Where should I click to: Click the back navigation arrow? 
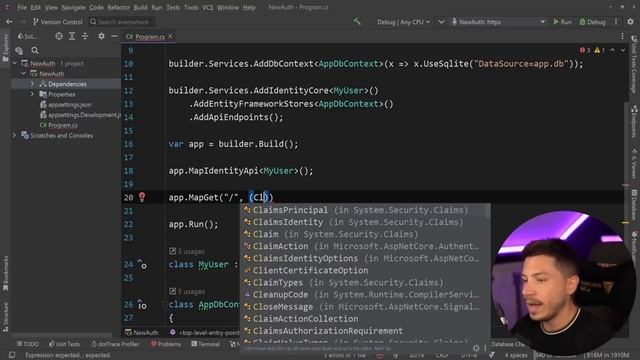click(9, 22)
